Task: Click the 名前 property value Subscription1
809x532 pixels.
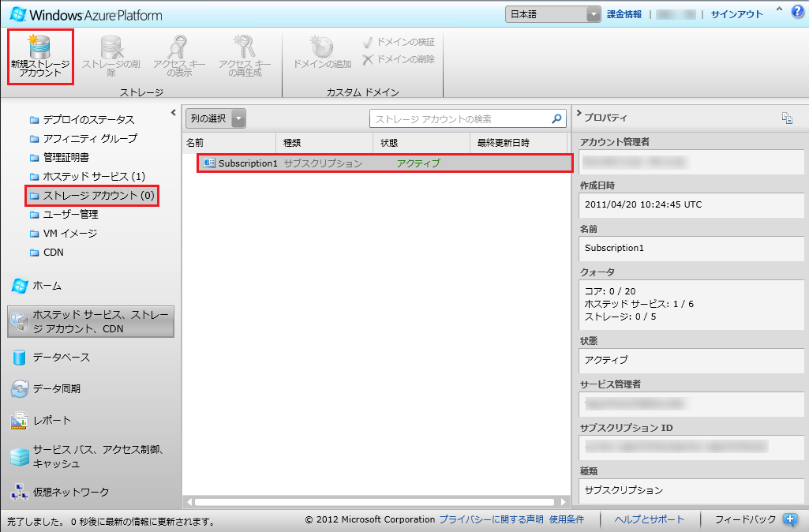Action: [x=614, y=248]
